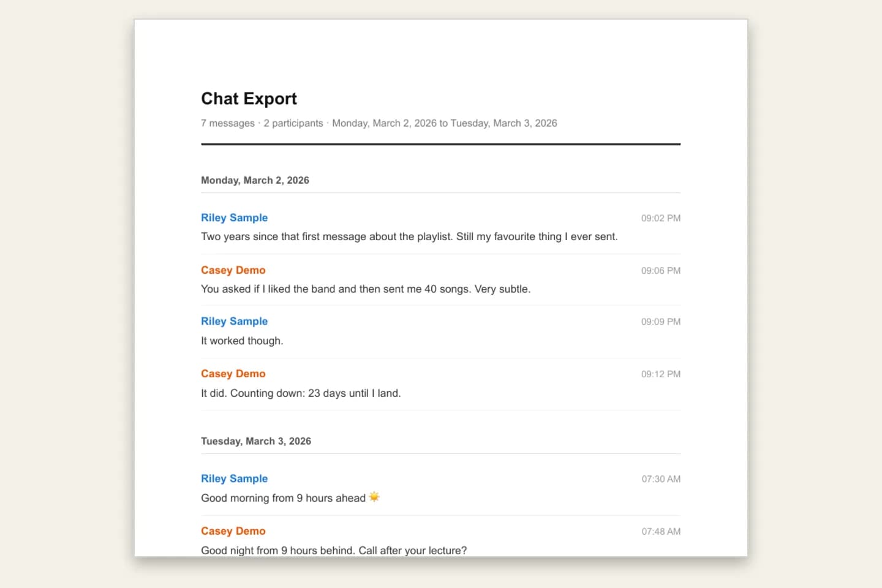882x588 pixels.
Task: Select the summary line reading 7 messages, 2 participants
Action: 379,123
